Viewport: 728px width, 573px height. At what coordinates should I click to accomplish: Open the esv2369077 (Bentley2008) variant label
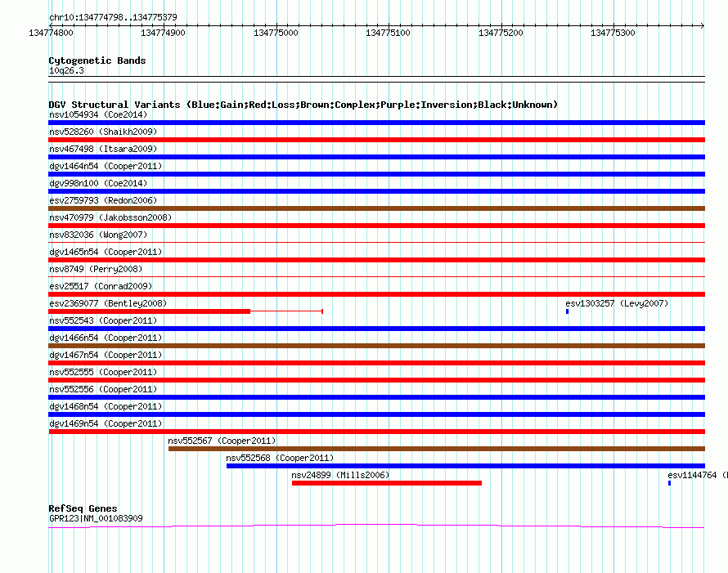[108, 303]
